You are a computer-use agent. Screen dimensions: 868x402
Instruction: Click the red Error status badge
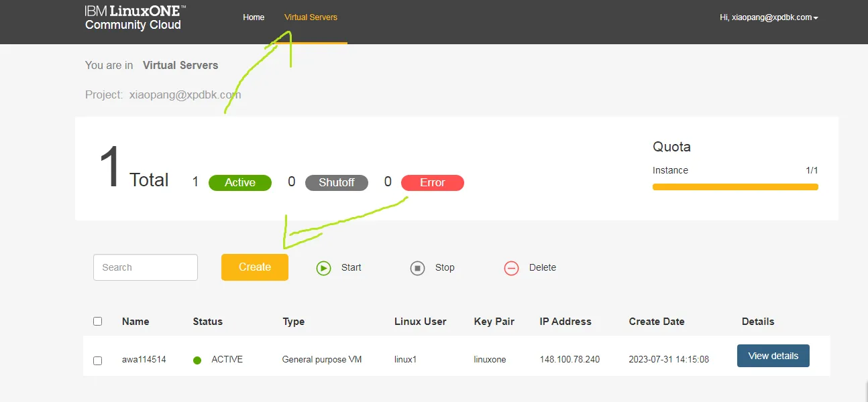click(x=432, y=182)
